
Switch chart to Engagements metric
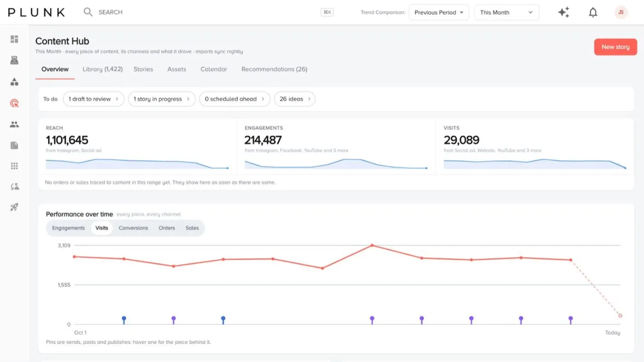click(x=69, y=228)
